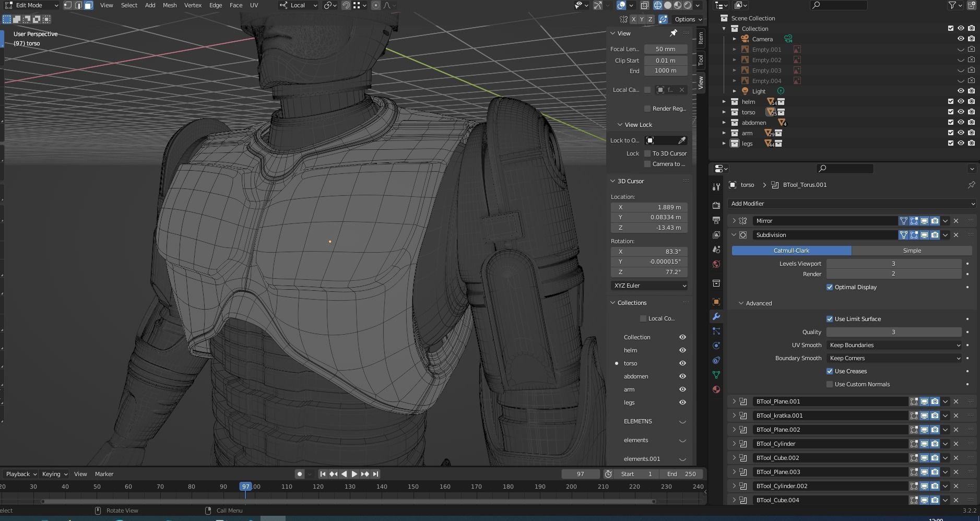The height and width of the screenshot is (521, 980).
Task: Select wireframe viewport shading
Action: (x=658, y=5)
